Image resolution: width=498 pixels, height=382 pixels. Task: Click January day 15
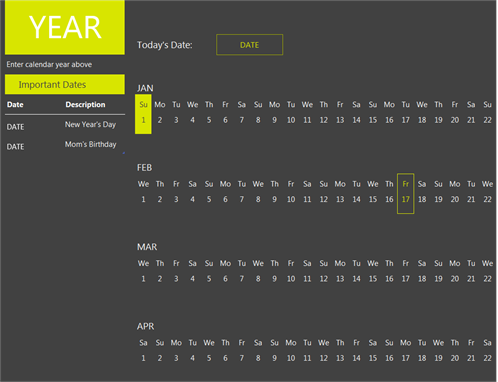coord(373,120)
